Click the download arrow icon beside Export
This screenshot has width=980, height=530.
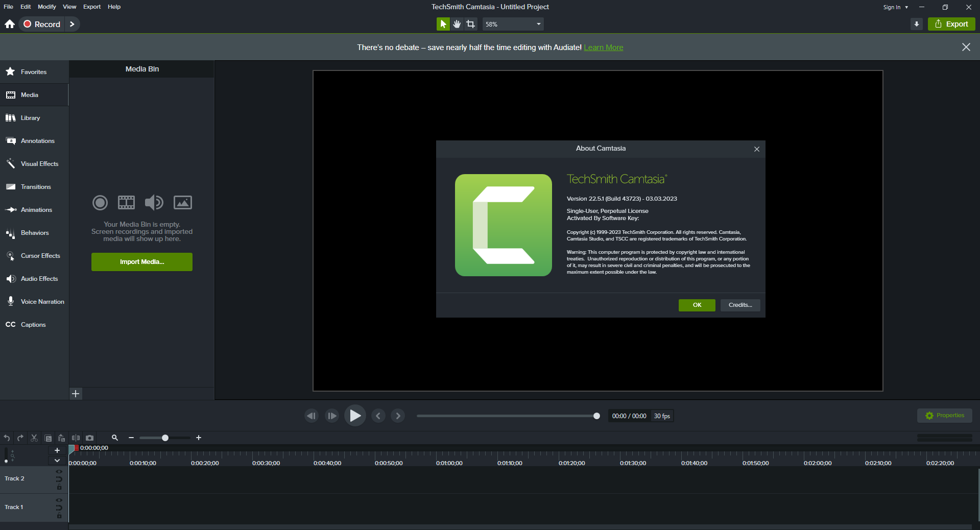(917, 24)
